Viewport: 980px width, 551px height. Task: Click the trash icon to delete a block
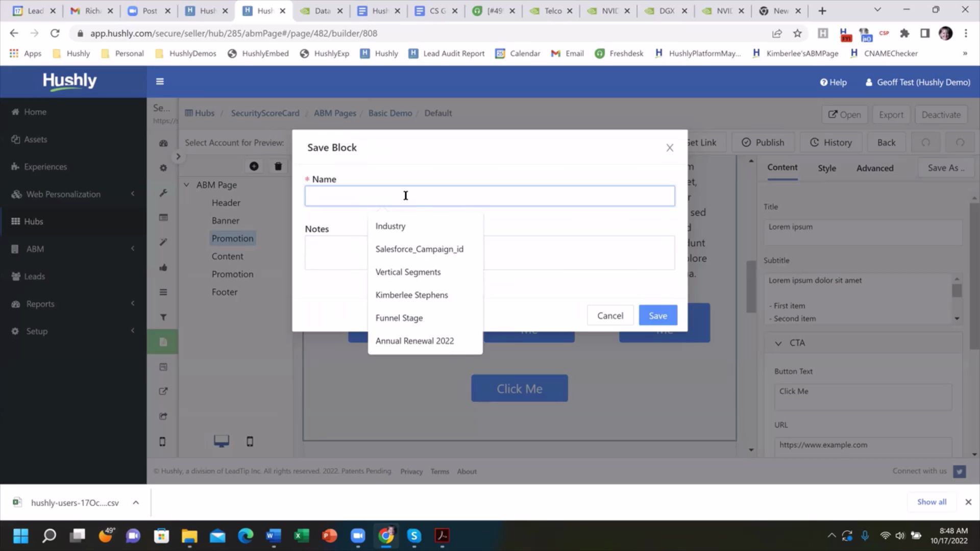pyautogui.click(x=278, y=166)
